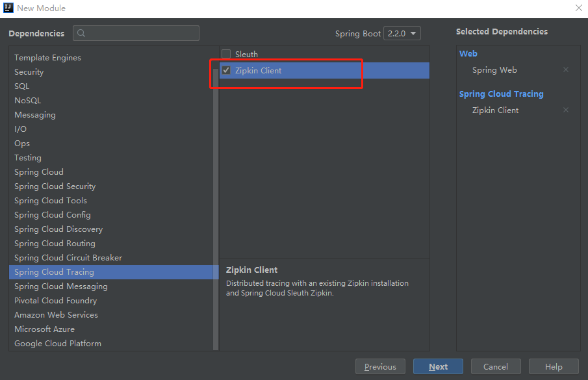
Task: Remove Spring Web from selected dependencies
Action: click(565, 70)
